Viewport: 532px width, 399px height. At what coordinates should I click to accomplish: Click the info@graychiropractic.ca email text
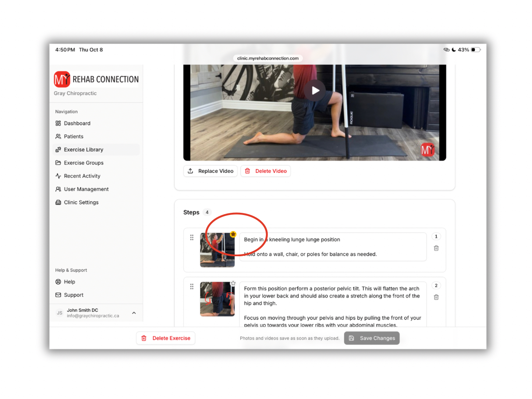(x=93, y=316)
